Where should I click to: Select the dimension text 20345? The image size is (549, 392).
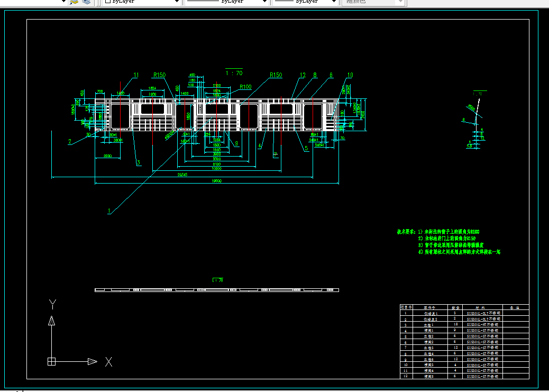point(182,175)
